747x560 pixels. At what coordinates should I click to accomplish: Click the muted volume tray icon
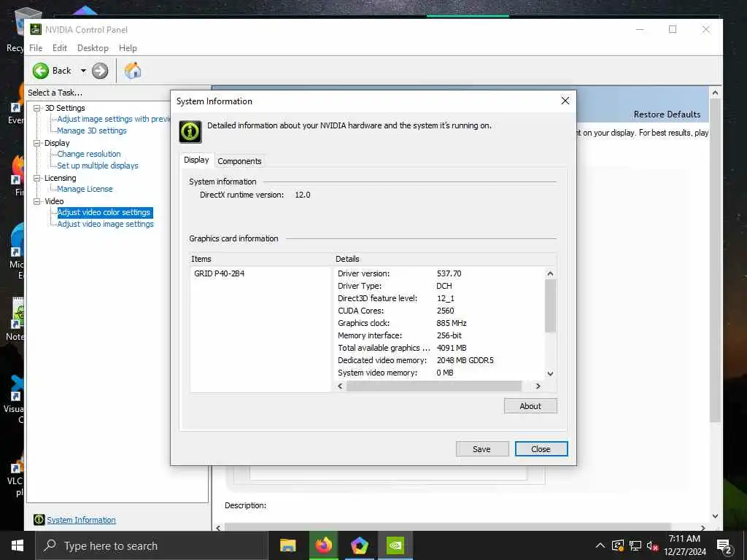(652, 545)
